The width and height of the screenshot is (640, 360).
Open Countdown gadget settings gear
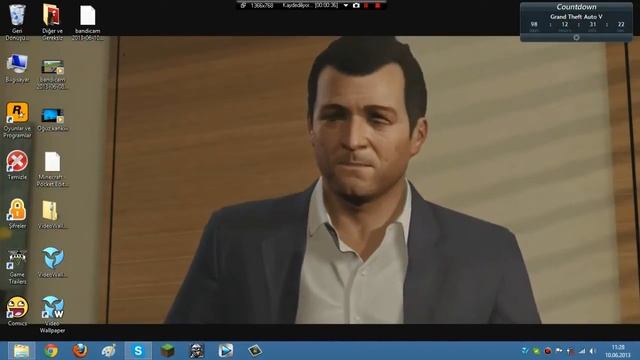[x=576, y=38]
